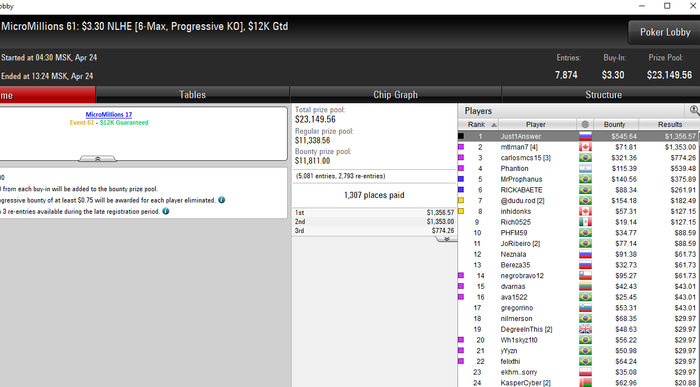Select the Phantion player name
Viewport: 700px width, 387px height.
pos(514,168)
